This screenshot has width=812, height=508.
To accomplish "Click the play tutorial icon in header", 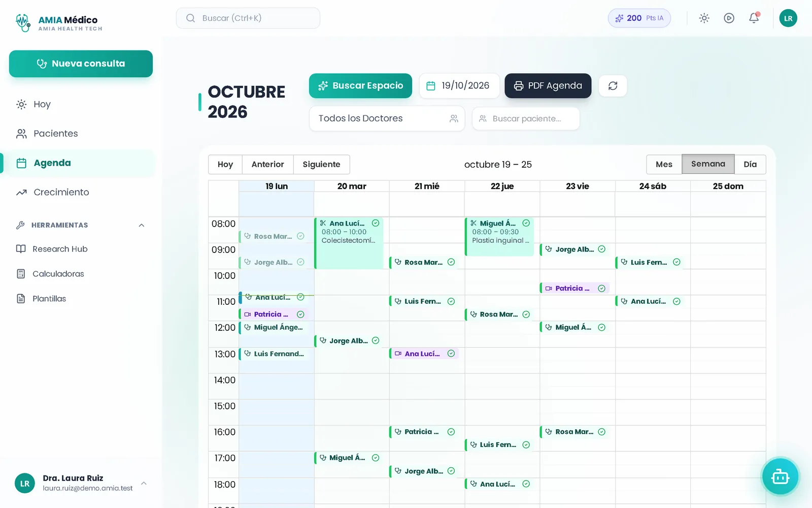I will 729,18.
